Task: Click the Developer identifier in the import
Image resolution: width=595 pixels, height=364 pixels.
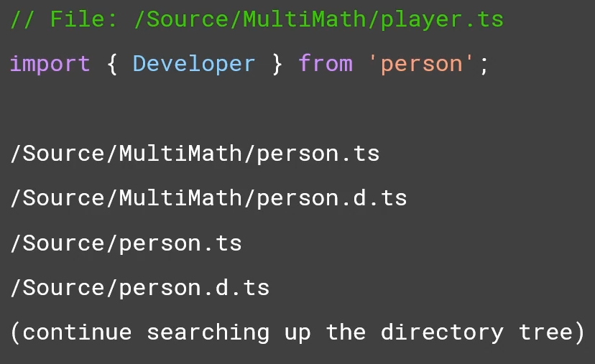Action: (x=194, y=64)
